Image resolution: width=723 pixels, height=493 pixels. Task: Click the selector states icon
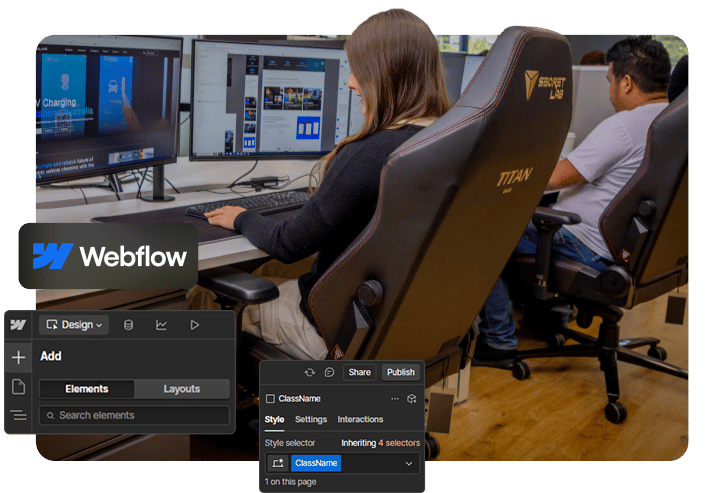pos(278,463)
